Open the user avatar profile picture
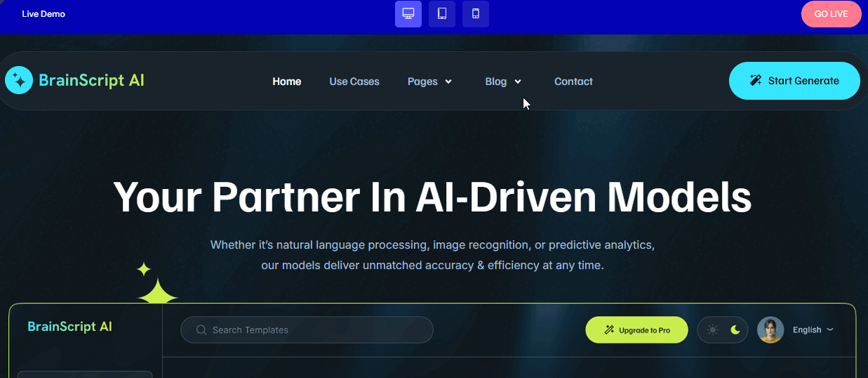 click(770, 330)
